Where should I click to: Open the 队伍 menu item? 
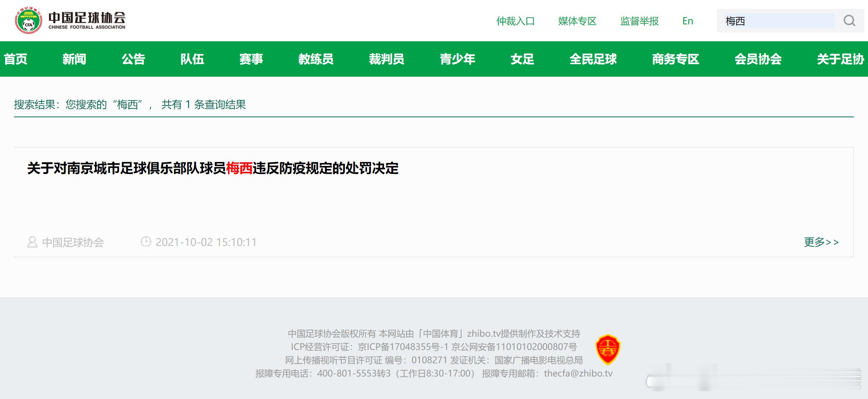click(x=192, y=59)
